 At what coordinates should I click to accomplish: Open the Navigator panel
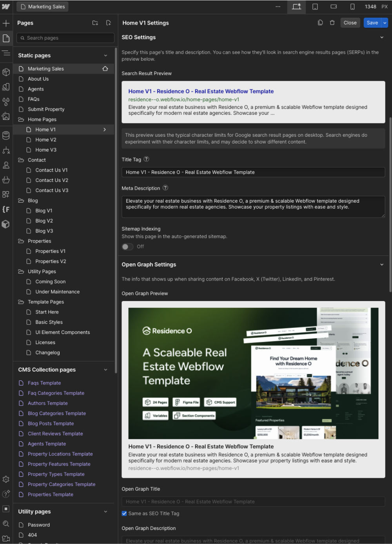click(6, 53)
